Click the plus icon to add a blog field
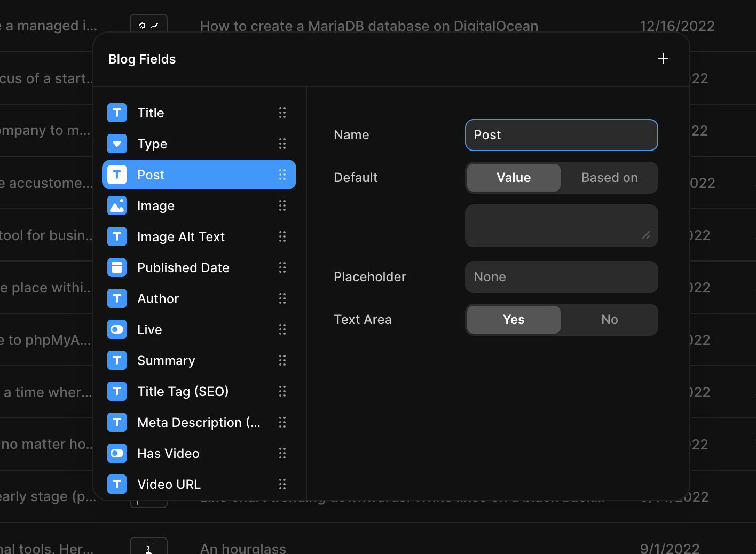The image size is (756, 554). pyautogui.click(x=663, y=59)
